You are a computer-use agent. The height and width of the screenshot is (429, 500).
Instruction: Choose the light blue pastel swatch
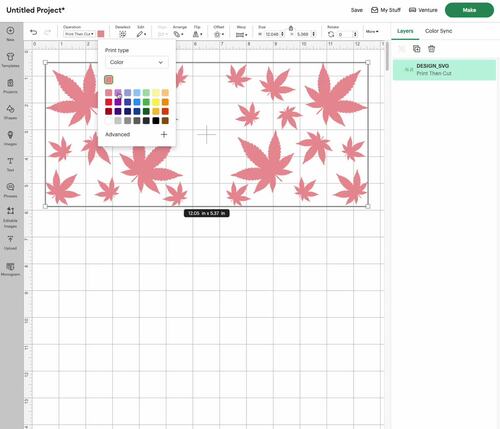(137, 93)
